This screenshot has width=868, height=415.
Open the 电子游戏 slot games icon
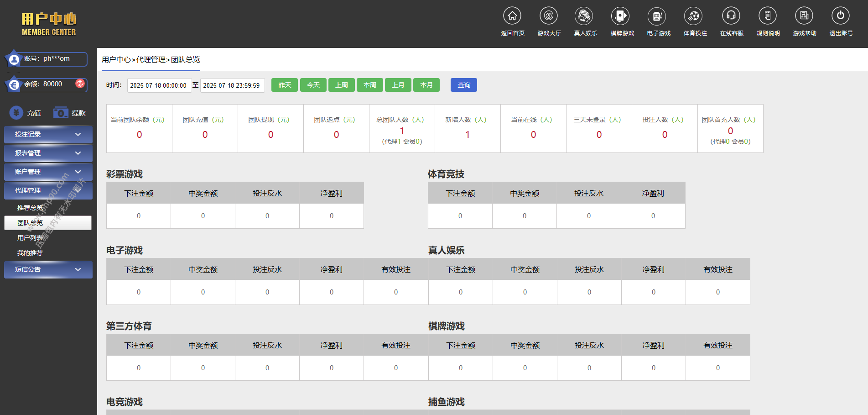657,16
